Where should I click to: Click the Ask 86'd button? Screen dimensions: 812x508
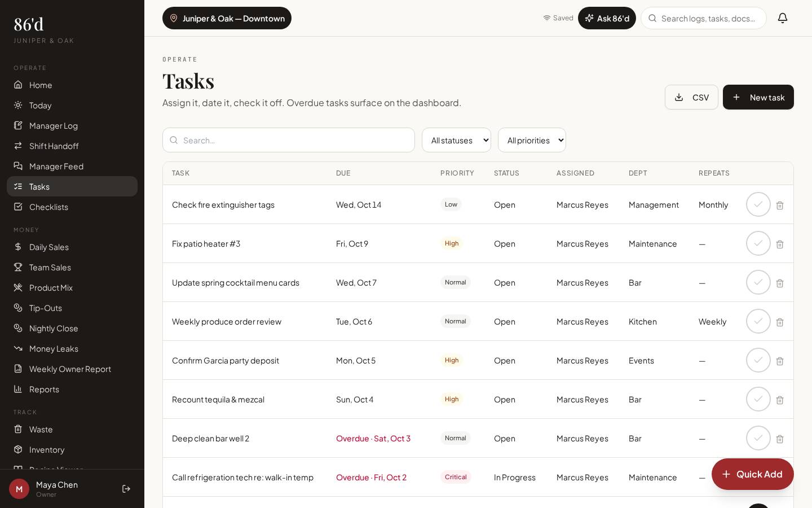[607, 18]
